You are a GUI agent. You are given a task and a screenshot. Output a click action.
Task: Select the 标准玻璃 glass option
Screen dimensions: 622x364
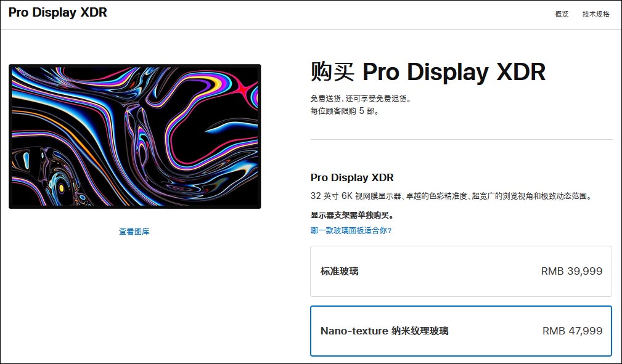point(460,272)
